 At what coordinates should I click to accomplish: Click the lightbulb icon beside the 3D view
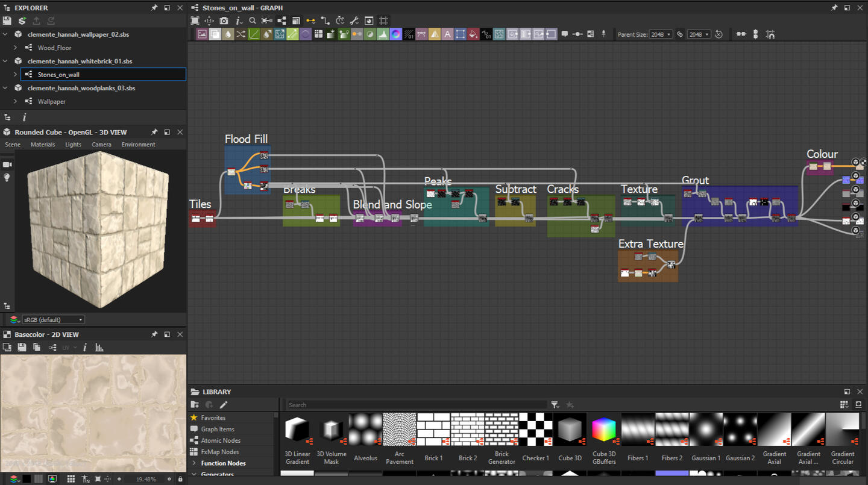(x=7, y=178)
